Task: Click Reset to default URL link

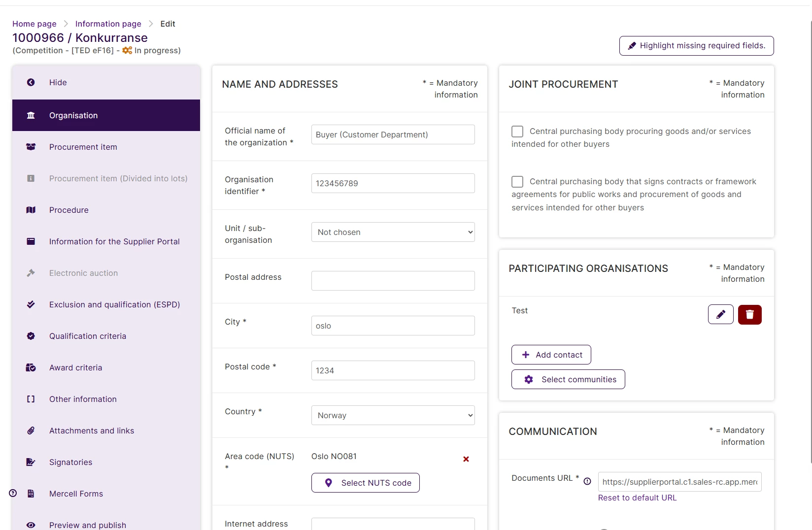Action: (x=637, y=497)
